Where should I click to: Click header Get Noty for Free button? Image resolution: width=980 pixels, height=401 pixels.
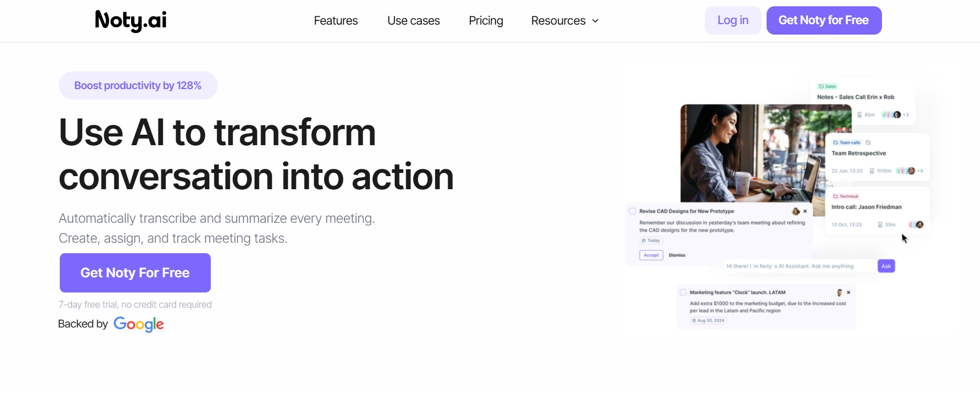click(824, 20)
